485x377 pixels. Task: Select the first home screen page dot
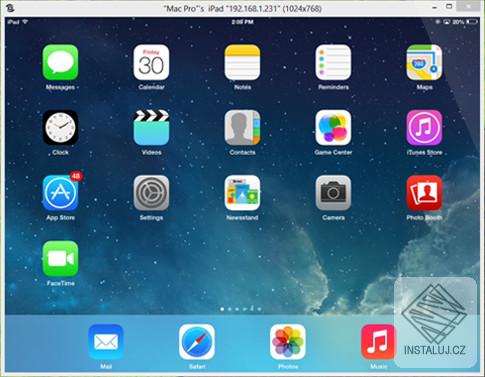222,309
